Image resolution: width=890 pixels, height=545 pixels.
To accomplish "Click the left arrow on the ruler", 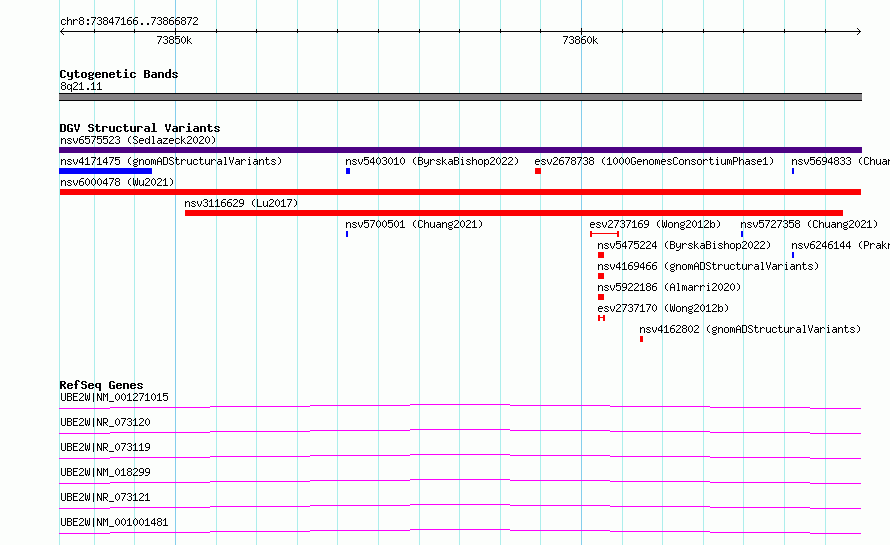I will [x=62, y=32].
